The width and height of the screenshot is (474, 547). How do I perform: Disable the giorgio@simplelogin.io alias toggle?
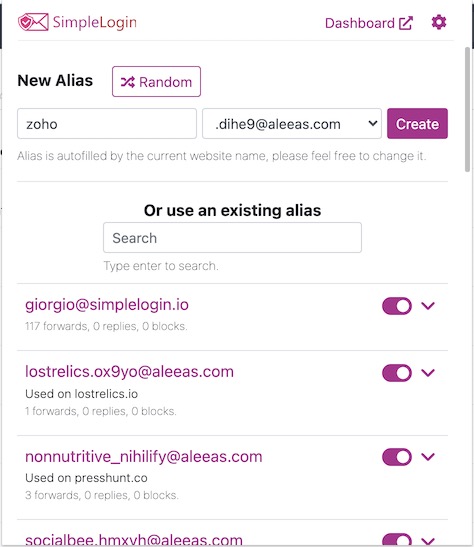point(397,306)
